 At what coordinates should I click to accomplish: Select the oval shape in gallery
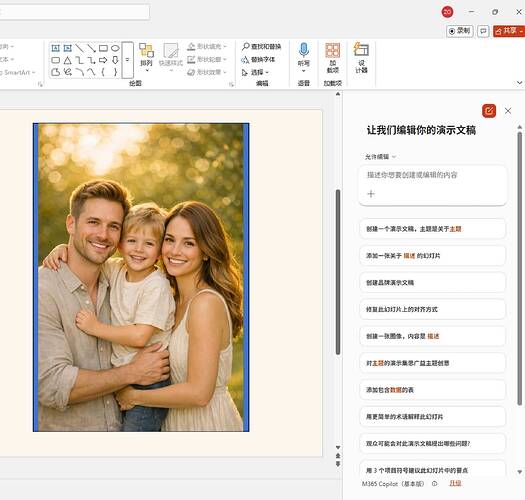point(115,48)
